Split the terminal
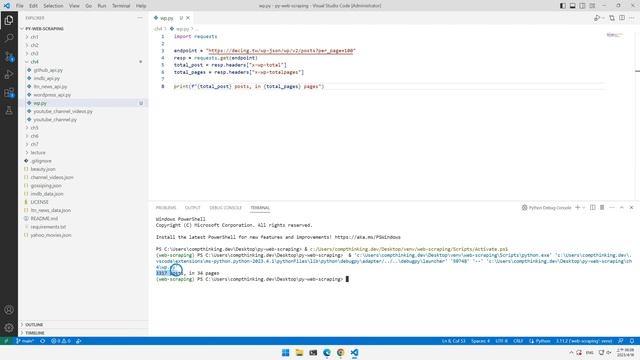 click(x=593, y=207)
